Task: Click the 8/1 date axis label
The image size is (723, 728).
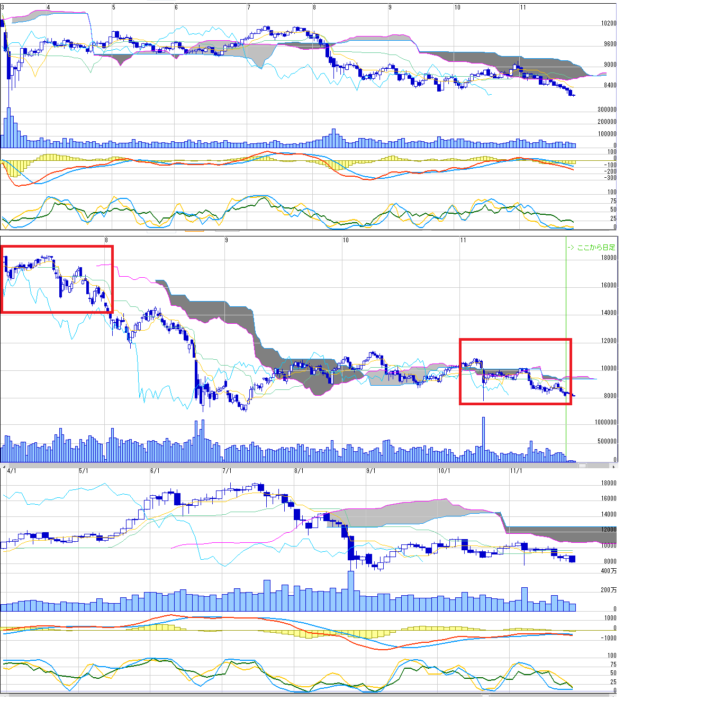Action: 299,471
